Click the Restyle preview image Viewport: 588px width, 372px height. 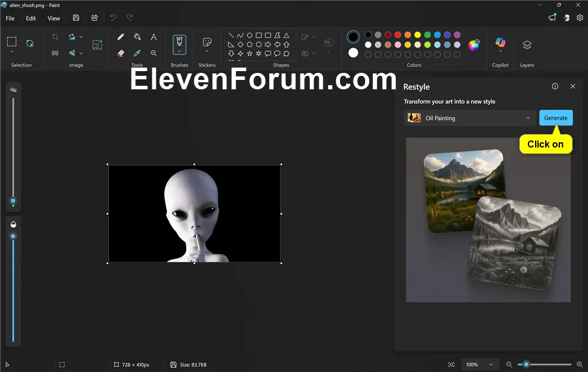488,220
